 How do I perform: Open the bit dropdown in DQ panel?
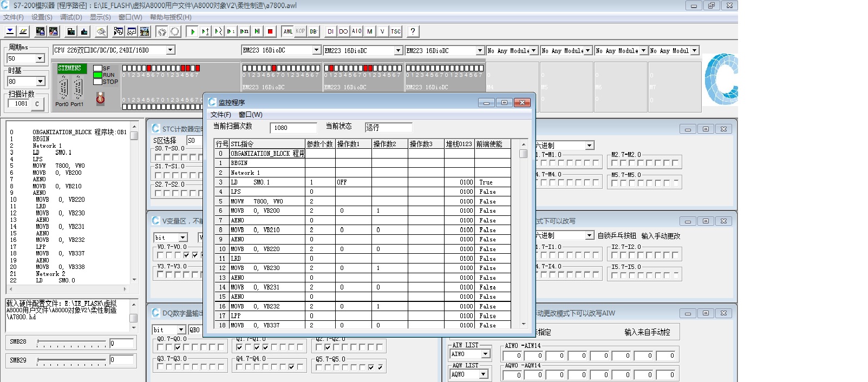[181, 330]
